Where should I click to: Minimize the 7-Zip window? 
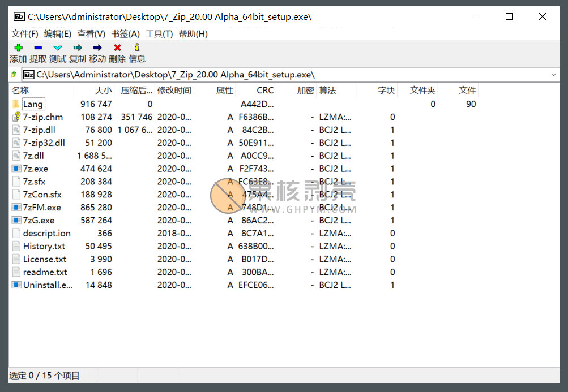click(476, 16)
